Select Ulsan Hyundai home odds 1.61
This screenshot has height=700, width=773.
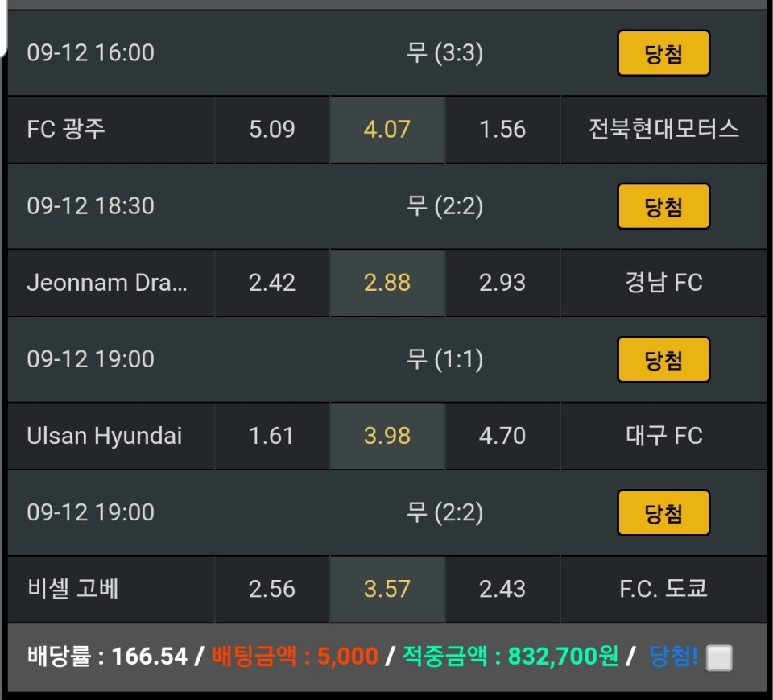pos(272,436)
